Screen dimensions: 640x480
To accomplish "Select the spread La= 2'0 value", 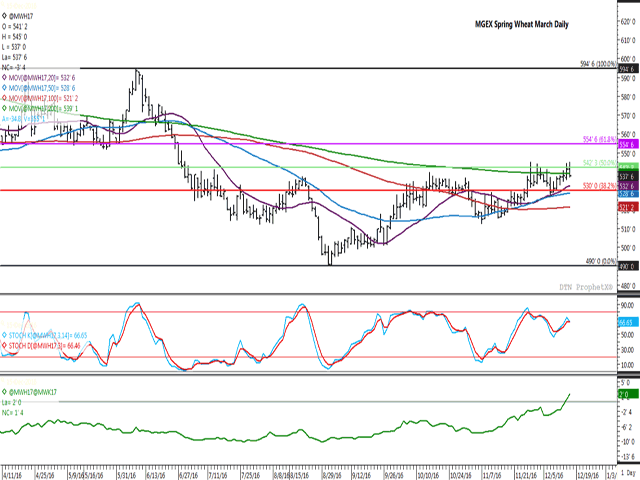I will click(12, 402).
